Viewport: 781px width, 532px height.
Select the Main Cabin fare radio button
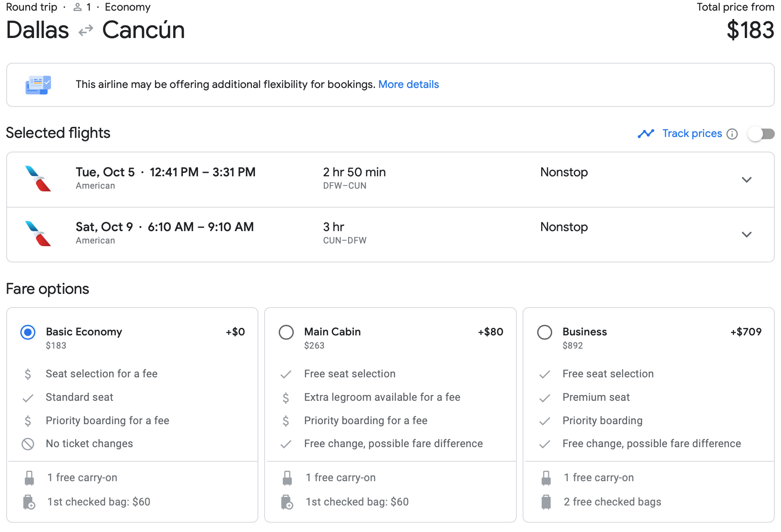(286, 332)
